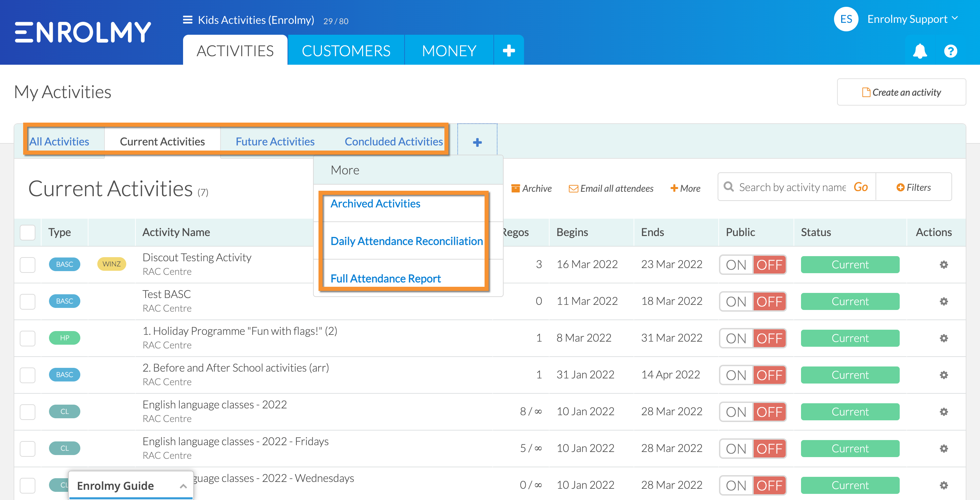Image resolution: width=980 pixels, height=500 pixels.
Task: Tick checkbox for Before and After School activities
Action: (27, 375)
